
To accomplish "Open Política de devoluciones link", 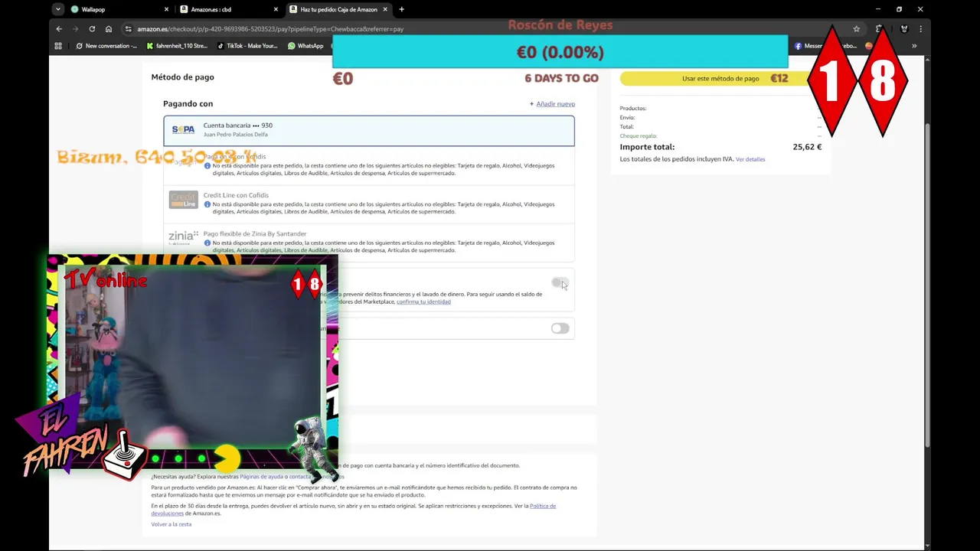I will click(543, 506).
